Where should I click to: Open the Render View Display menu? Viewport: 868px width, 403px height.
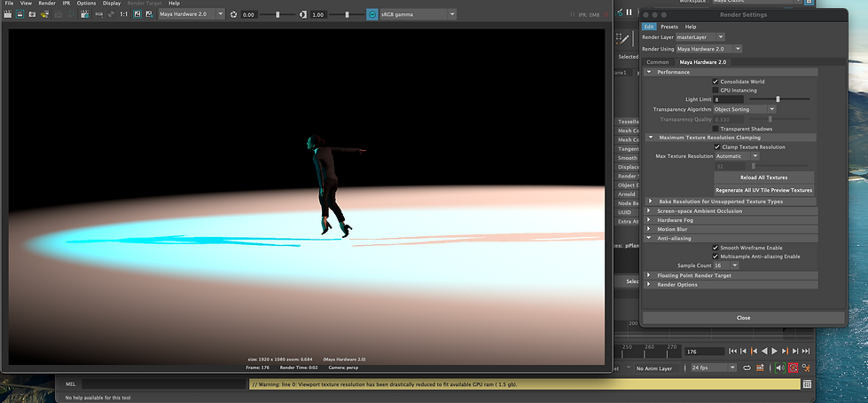[x=111, y=4]
